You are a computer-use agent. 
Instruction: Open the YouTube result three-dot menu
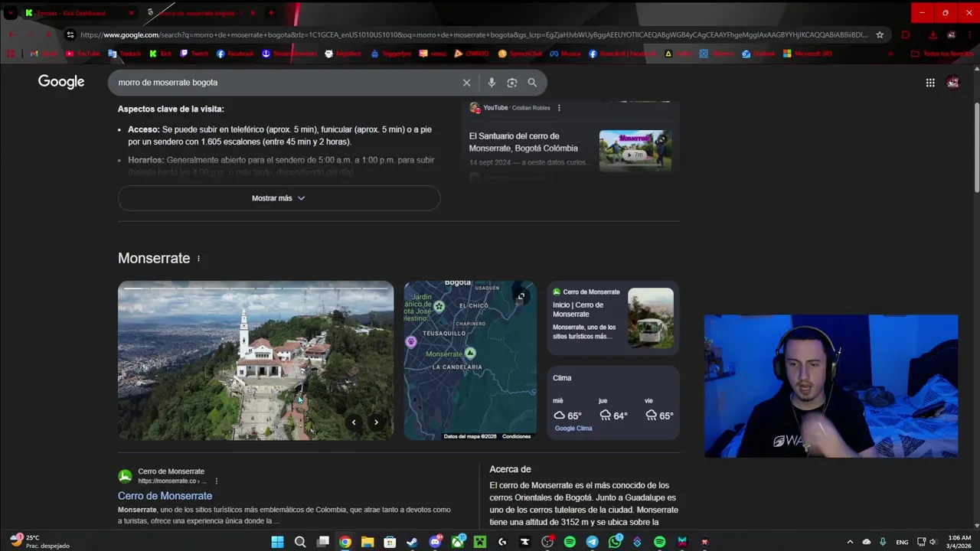(x=559, y=108)
